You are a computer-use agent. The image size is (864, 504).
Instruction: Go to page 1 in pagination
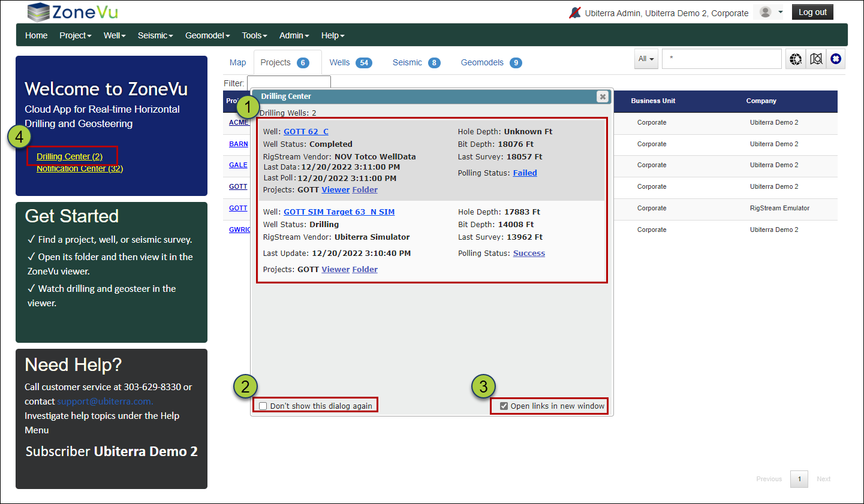pyautogui.click(x=799, y=479)
